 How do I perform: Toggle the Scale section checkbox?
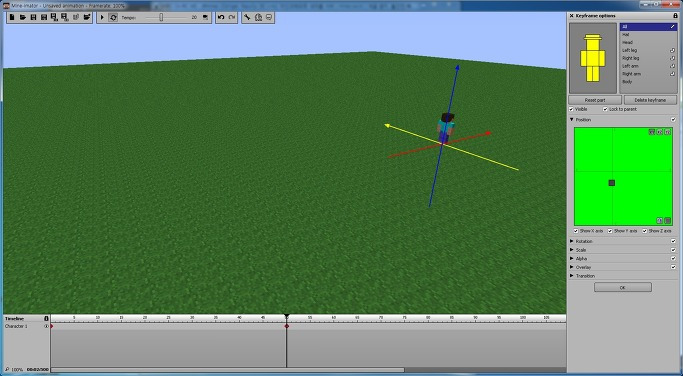click(673, 250)
